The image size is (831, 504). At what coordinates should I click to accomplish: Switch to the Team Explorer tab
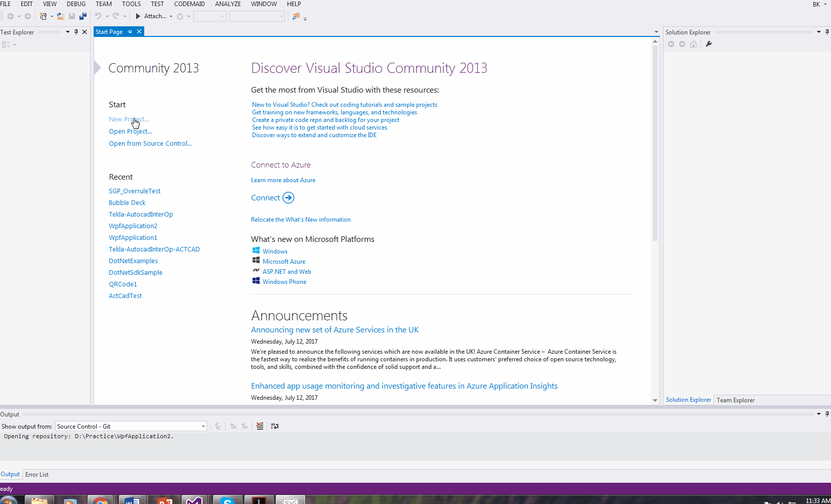[735, 400]
